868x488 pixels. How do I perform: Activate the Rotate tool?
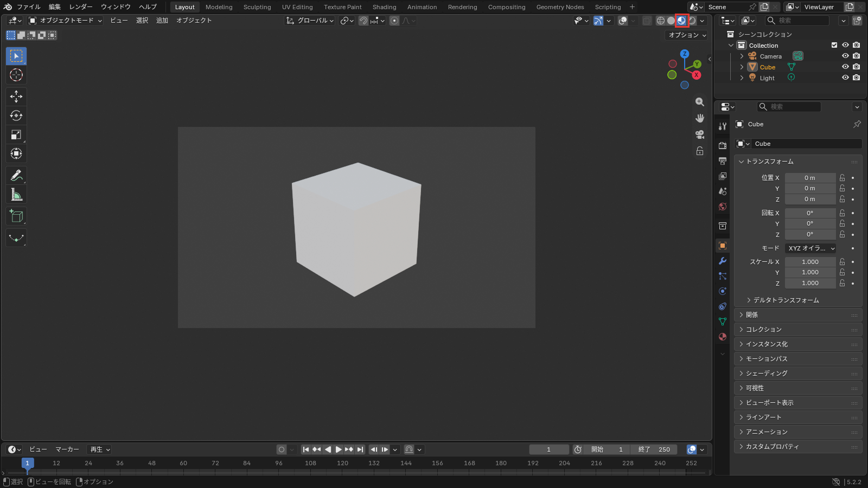tap(16, 115)
